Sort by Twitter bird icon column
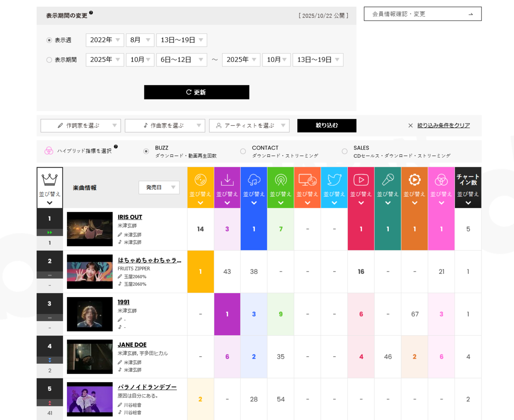 [x=334, y=188]
